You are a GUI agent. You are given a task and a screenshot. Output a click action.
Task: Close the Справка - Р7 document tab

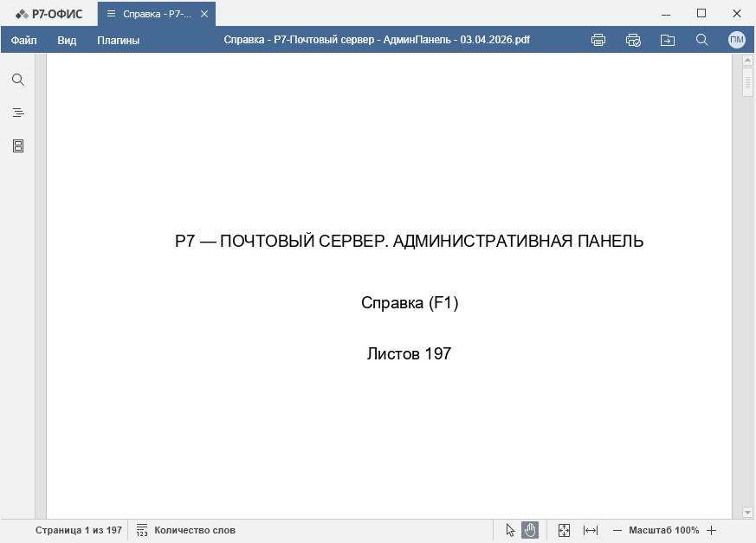click(x=204, y=14)
